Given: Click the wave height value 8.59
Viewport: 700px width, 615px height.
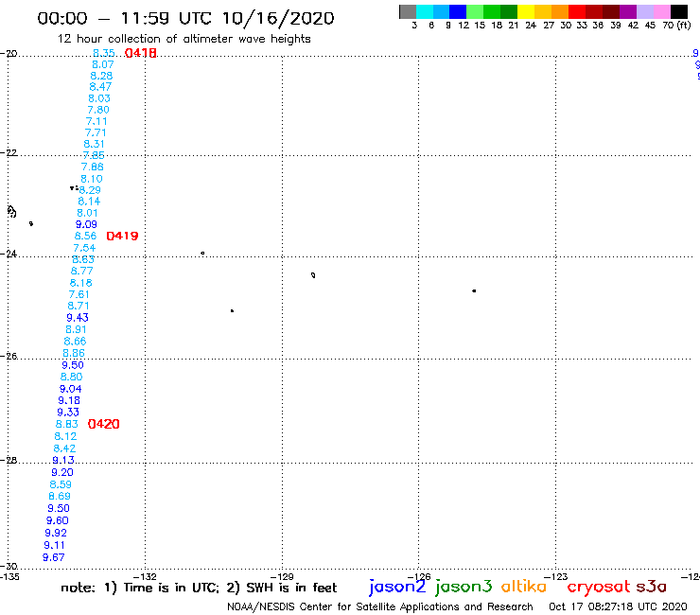Looking at the screenshot, I should point(61,484).
